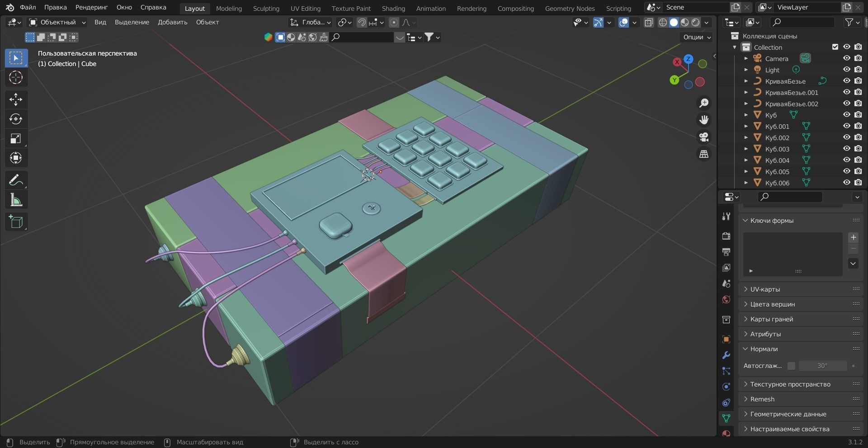Select the Transform tool

16,158
